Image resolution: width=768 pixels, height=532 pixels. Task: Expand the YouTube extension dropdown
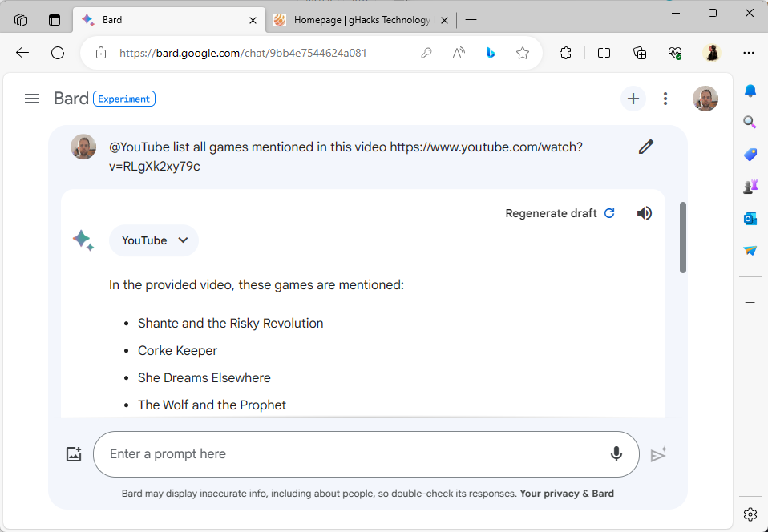click(x=154, y=240)
